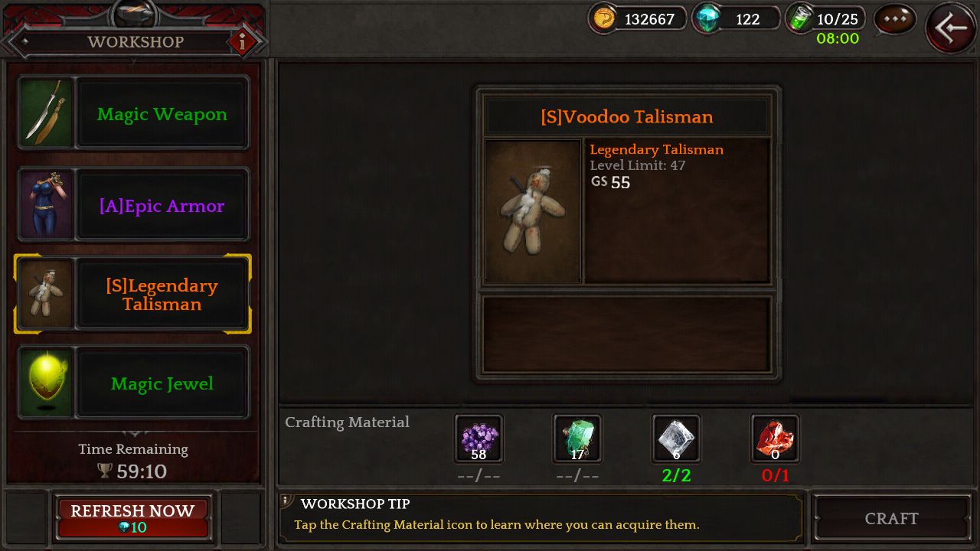This screenshot has height=551, width=980.
Task: Tap the green emerald crafting material
Action: pos(577,439)
